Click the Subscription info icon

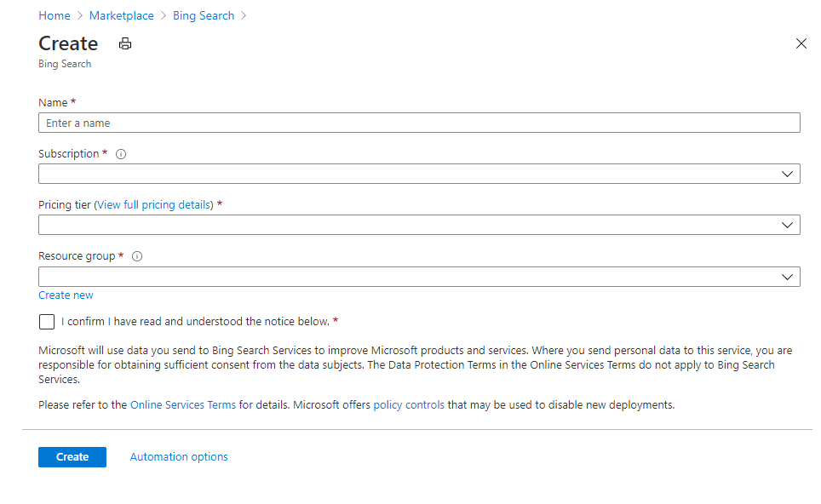(120, 154)
